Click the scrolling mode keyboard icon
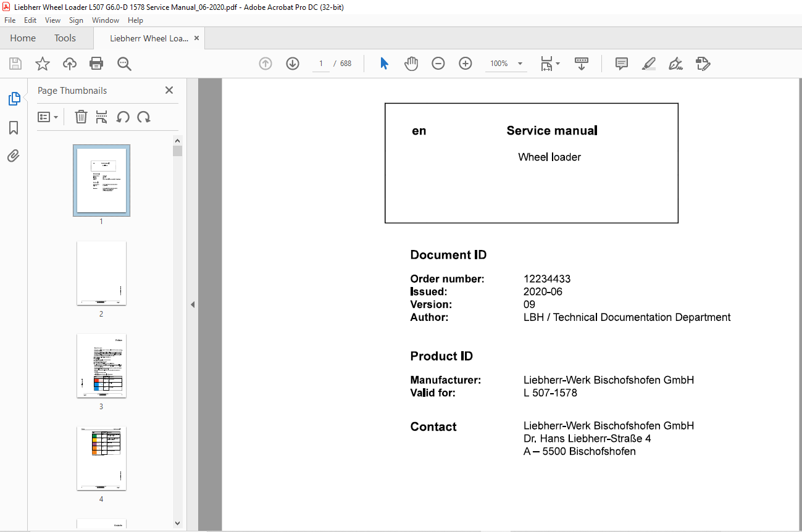This screenshot has width=802, height=532. pyautogui.click(x=581, y=64)
